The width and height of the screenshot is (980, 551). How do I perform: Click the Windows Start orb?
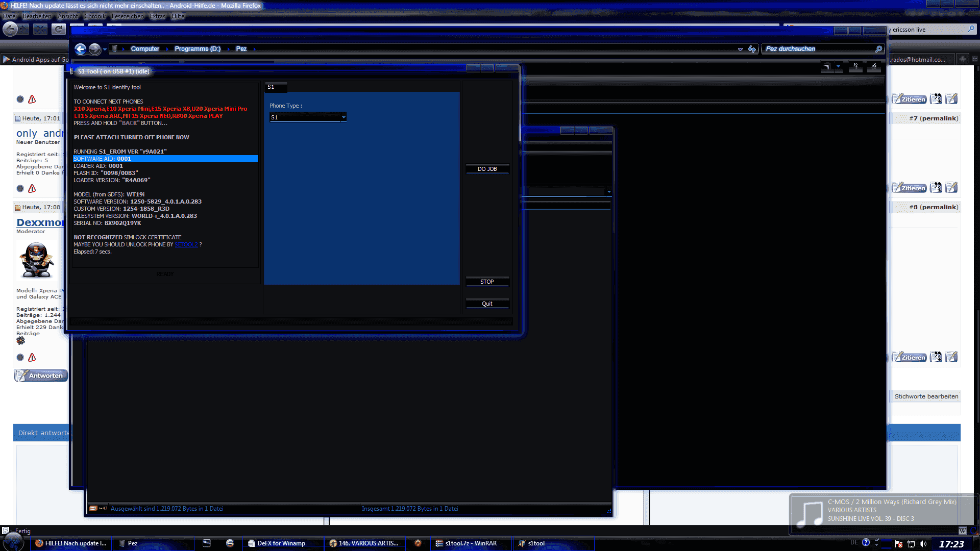click(13, 542)
